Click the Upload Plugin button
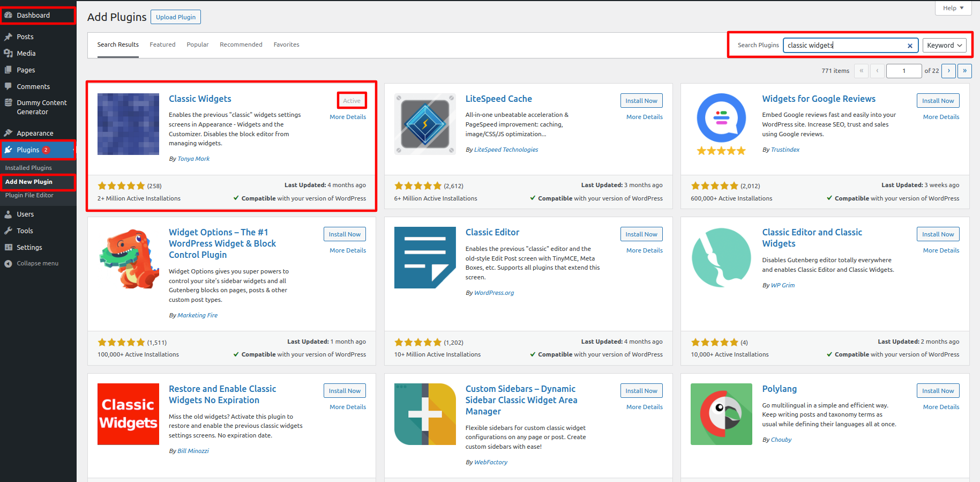The height and width of the screenshot is (482, 980). click(x=176, y=17)
